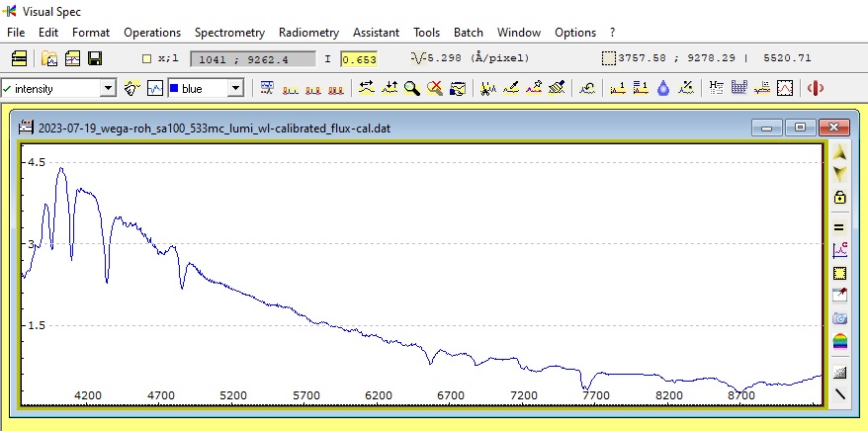Click the spectrum image open icon

pos(72,58)
